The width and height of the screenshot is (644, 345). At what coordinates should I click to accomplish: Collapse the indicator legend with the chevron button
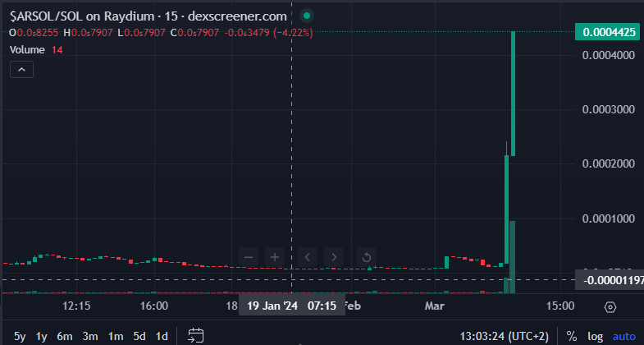pos(22,70)
